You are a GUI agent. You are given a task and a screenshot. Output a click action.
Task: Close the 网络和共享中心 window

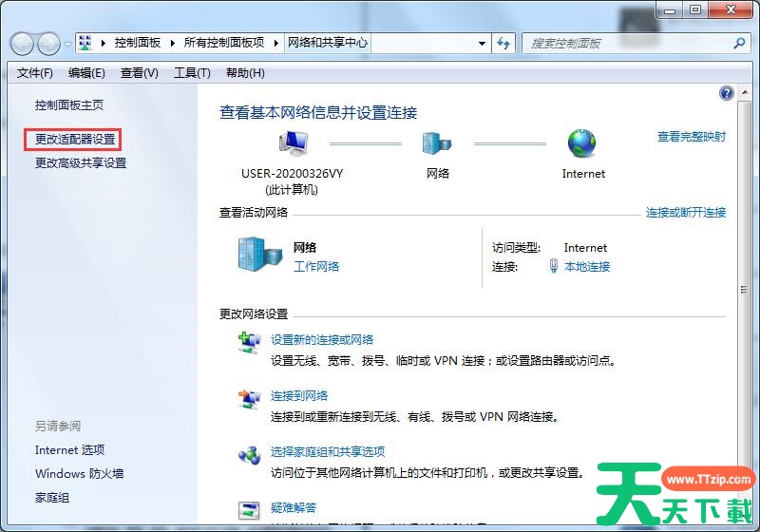click(731, 10)
